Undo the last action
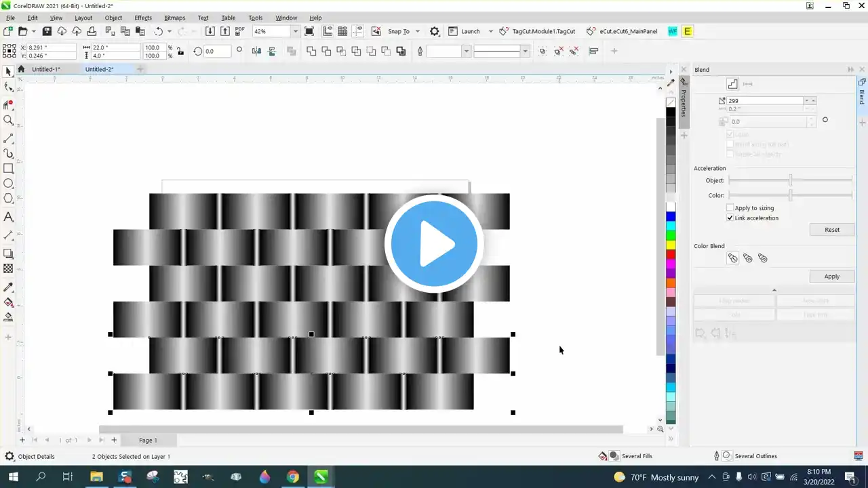The height and width of the screenshot is (488, 868). [159, 31]
